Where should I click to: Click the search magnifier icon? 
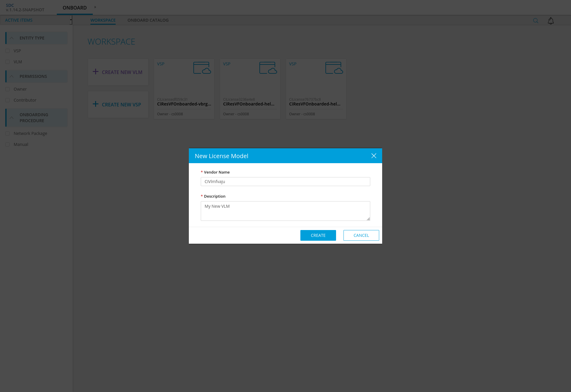pyautogui.click(x=536, y=21)
